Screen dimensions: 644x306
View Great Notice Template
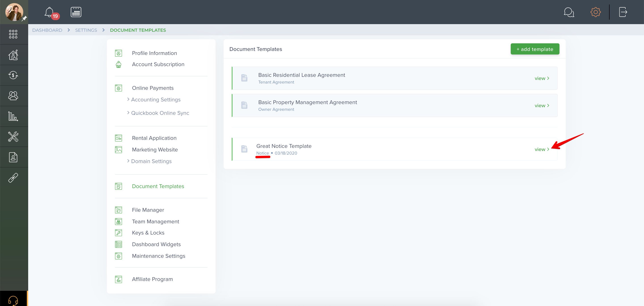[542, 149]
